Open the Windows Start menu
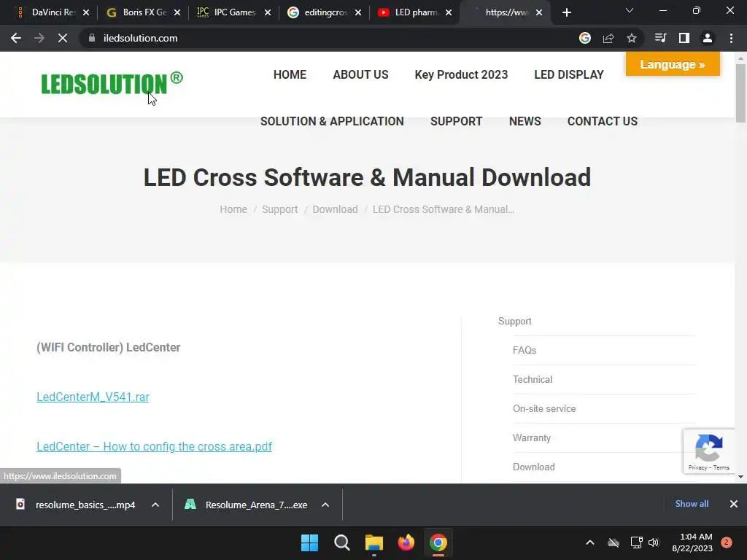747x560 pixels. (x=309, y=542)
